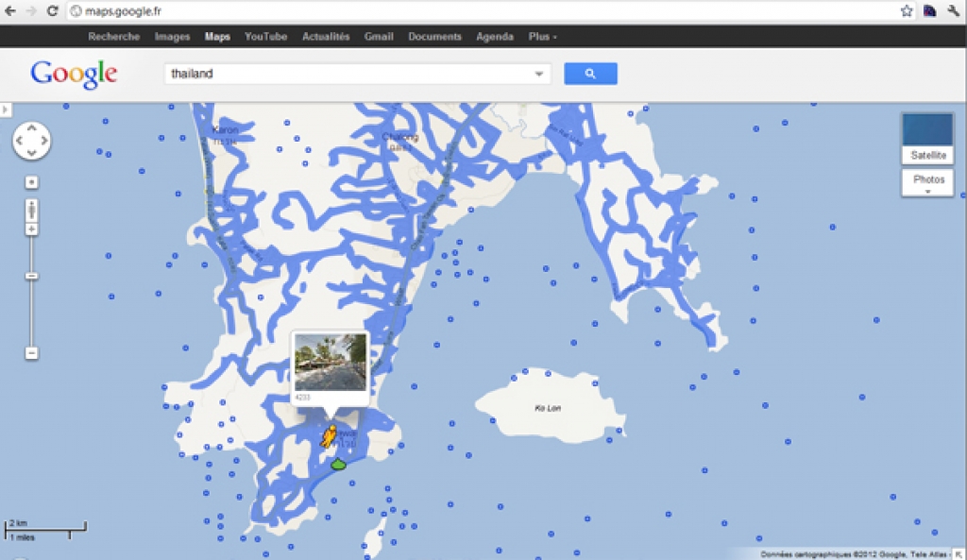Screen dimensions: 967x560
Task: Open Gmail from the Google bar
Action: click(379, 37)
